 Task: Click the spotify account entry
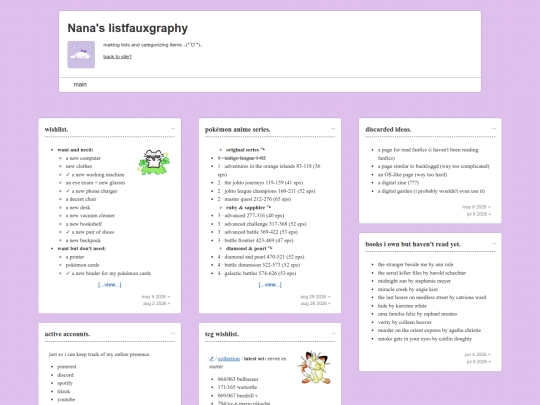[x=65, y=383]
